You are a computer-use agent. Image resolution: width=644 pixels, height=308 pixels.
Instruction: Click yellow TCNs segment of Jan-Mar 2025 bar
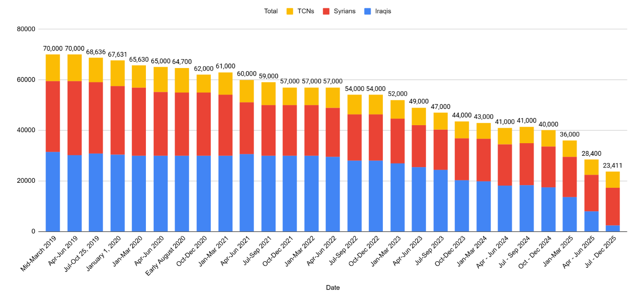pyautogui.click(x=569, y=149)
